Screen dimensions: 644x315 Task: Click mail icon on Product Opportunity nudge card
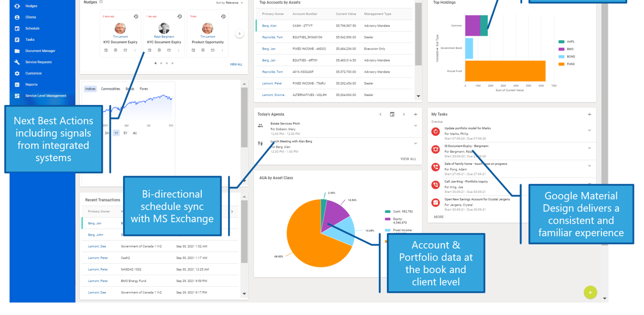coord(213,50)
